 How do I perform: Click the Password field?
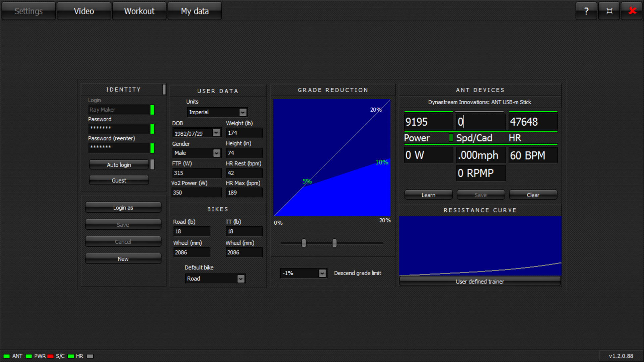tap(119, 129)
